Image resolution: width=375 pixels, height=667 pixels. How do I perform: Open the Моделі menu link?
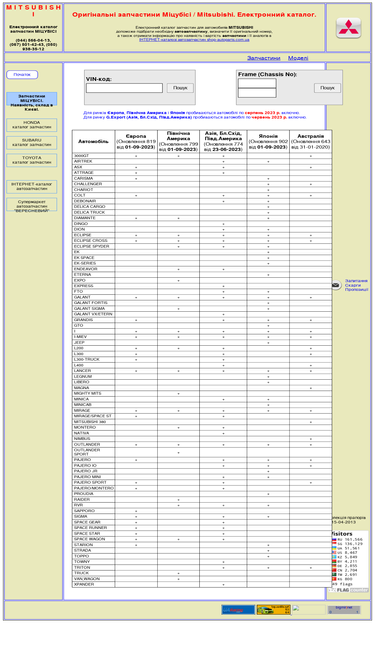pos(298,58)
